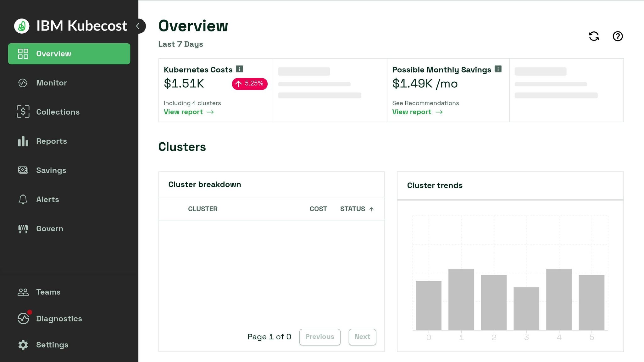This screenshot has height=362, width=644.
Task: Click the Diagnostics heartbeat icon
Action: [x=23, y=318]
